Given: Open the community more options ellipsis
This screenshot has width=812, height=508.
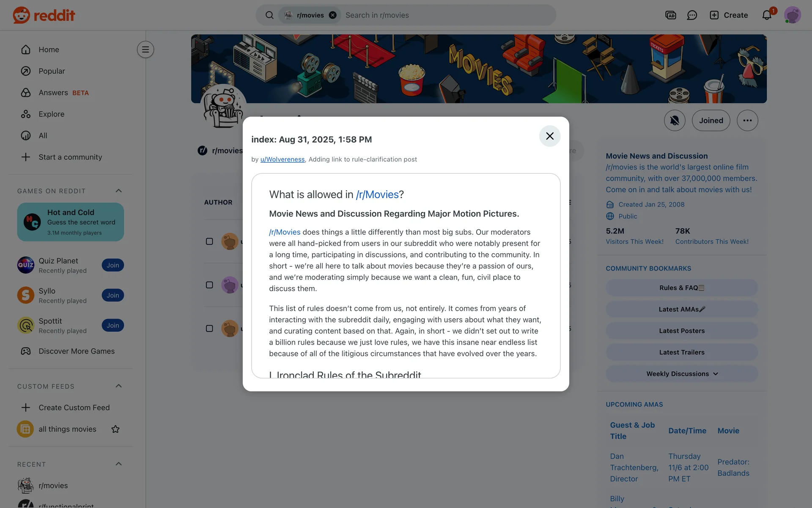Looking at the screenshot, I should tap(747, 121).
